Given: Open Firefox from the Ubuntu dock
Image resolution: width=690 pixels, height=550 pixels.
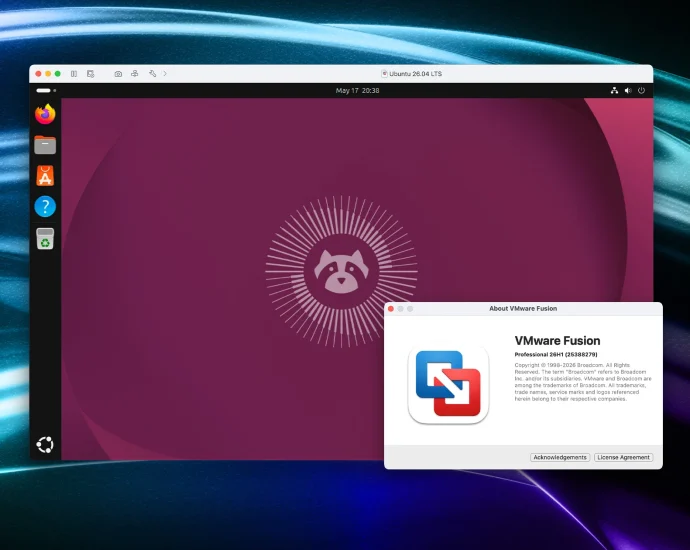Looking at the screenshot, I should click(x=45, y=114).
